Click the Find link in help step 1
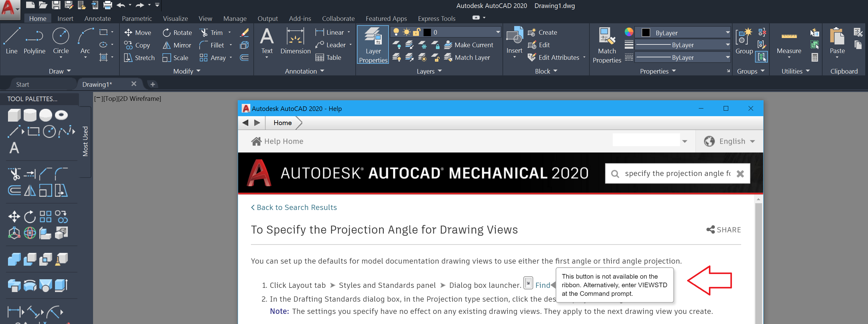The height and width of the screenshot is (324, 868). click(542, 285)
